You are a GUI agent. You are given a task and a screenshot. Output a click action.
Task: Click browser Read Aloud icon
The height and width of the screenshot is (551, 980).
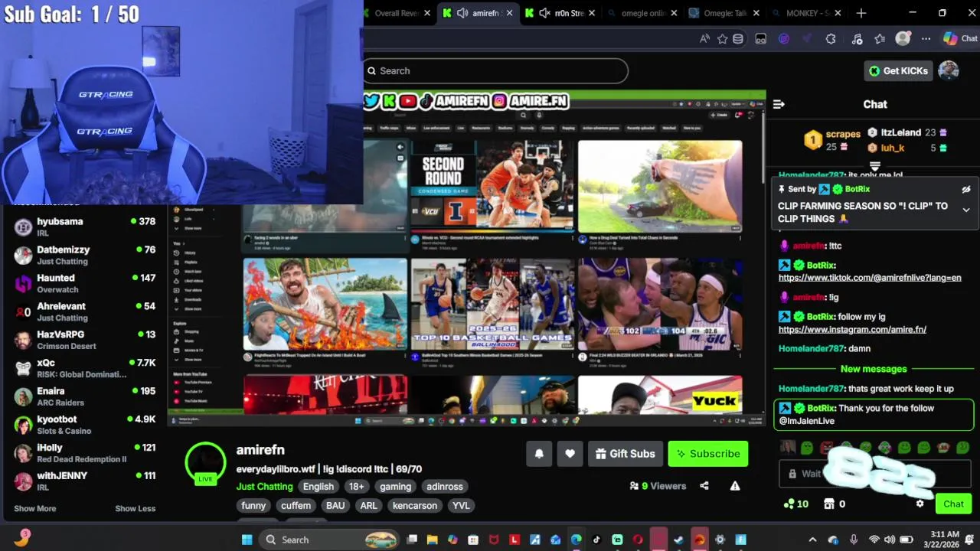(704, 38)
